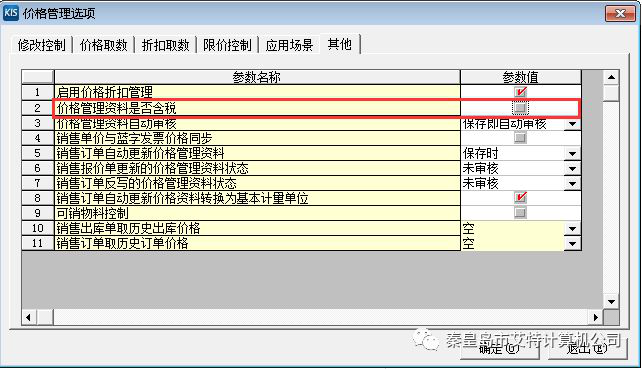Click the vertical scrollbar thumb
This screenshot has width=642, height=369.
coord(611,93)
